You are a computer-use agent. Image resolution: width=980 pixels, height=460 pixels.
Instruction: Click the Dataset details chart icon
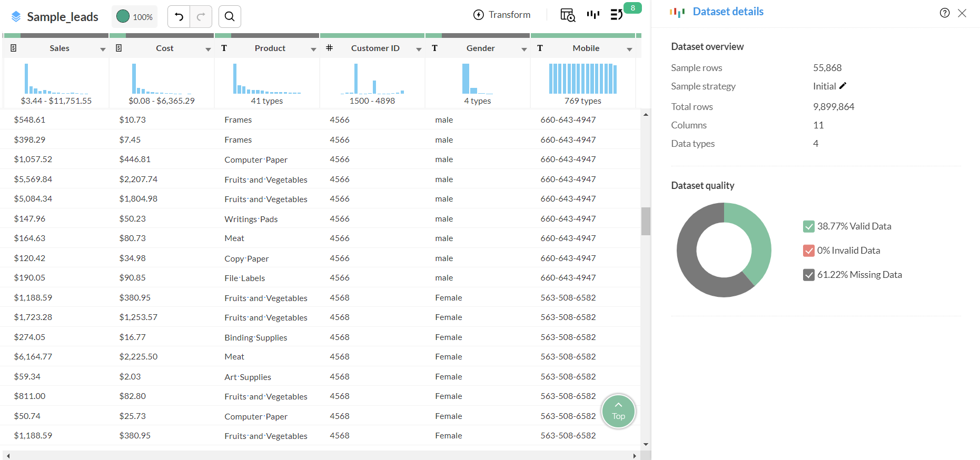coord(677,12)
